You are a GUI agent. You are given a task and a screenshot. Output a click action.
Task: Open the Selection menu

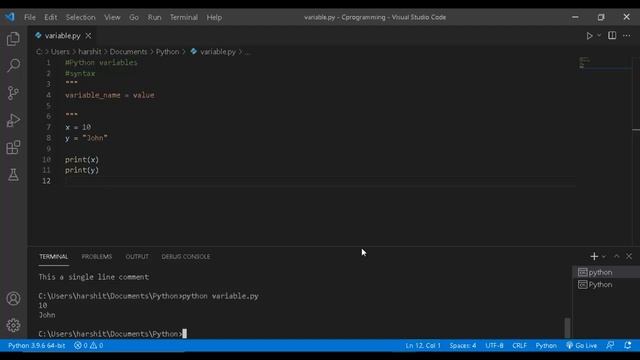tap(80, 17)
